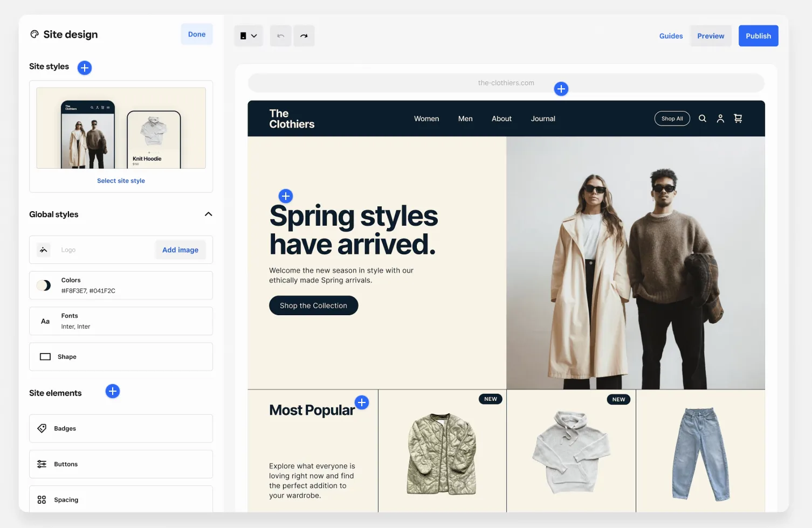Click the search icon in site header

coord(703,119)
